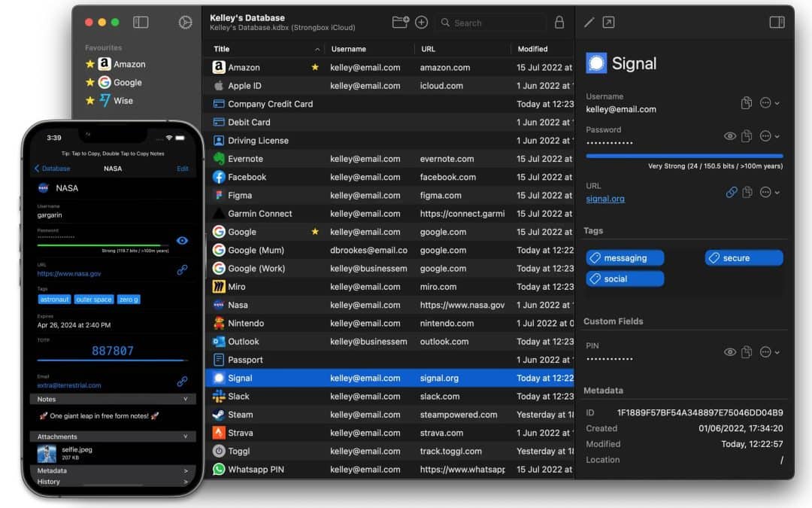Click the add new entry plus icon

422,23
